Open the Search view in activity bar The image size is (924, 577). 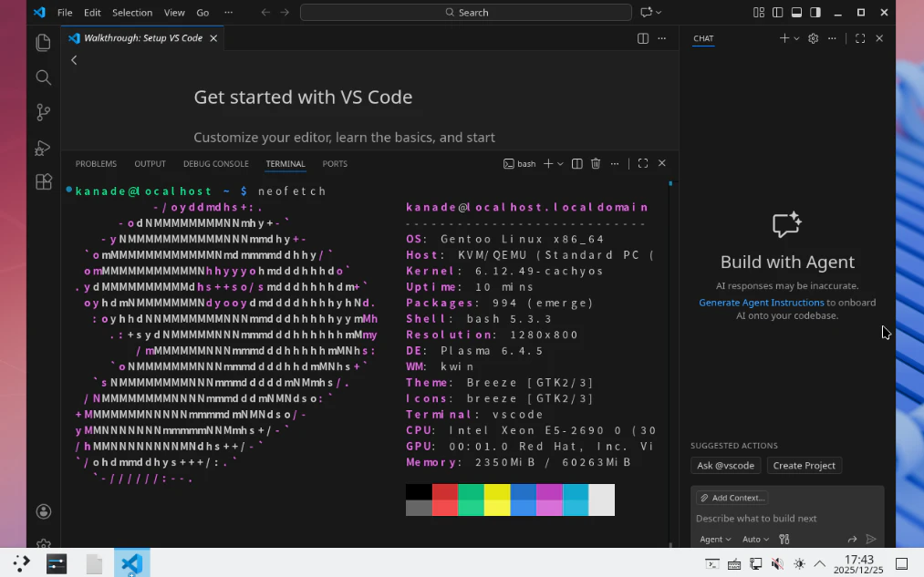[x=43, y=77]
